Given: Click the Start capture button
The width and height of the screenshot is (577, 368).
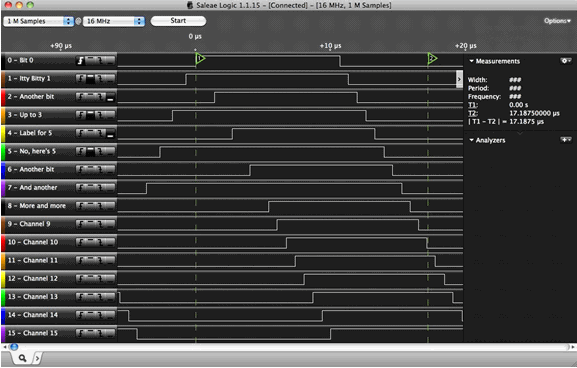Looking at the screenshot, I should pyautogui.click(x=178, y=21).
